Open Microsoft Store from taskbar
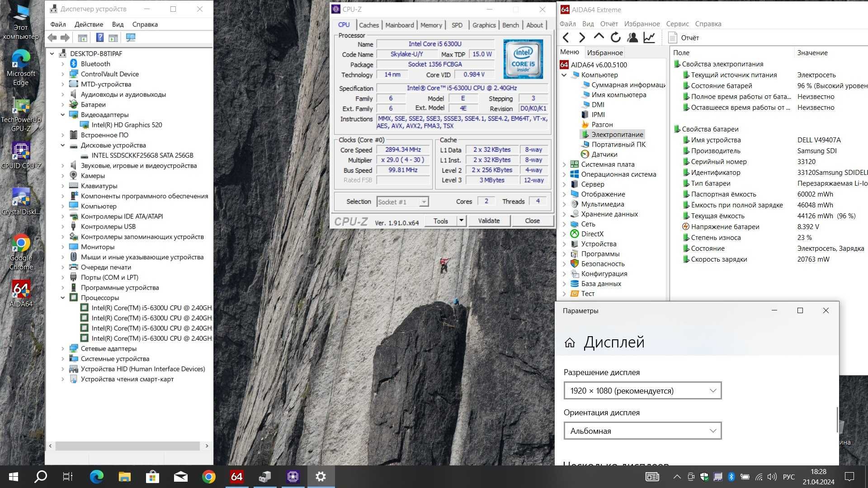 pos(152,476)
